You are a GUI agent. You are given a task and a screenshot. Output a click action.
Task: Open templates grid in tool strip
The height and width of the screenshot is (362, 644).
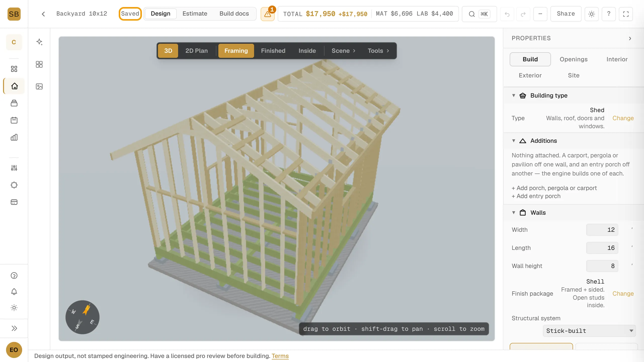[39, 64]
